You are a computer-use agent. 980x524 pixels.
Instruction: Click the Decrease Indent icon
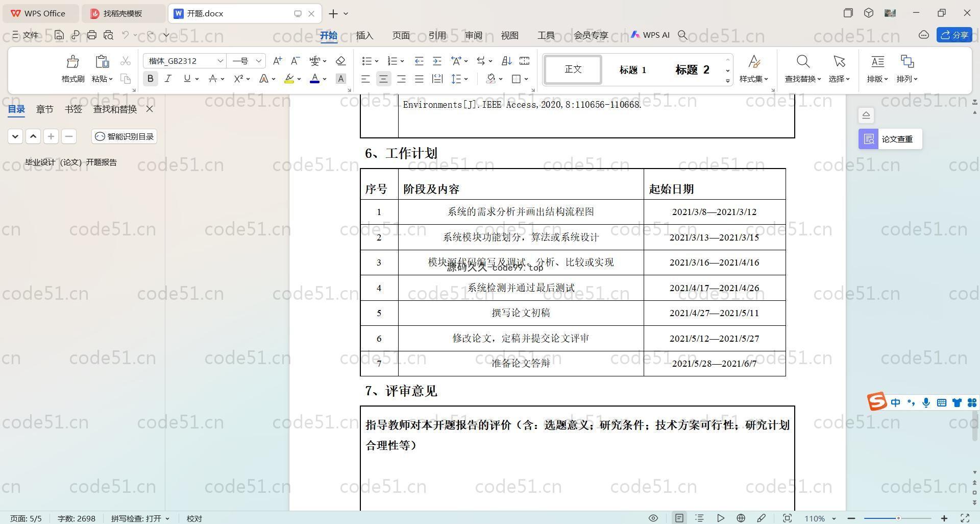(x=419, y=61)
